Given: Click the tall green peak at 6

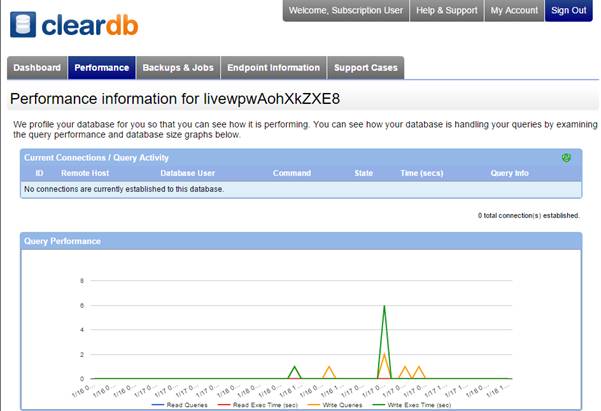Looking at the screenshot, I should click(x=384, y=306).
